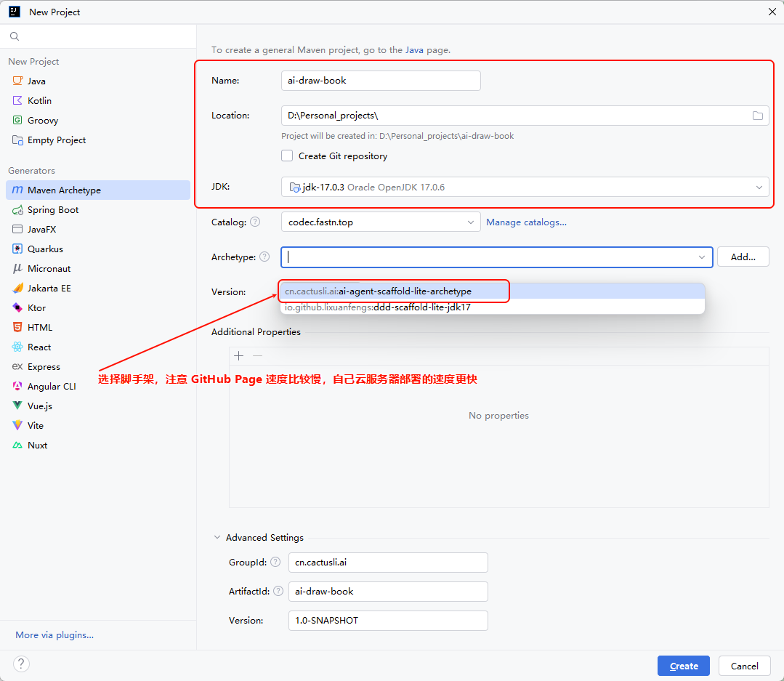Click the HTML icon
The height and width of the screenshot is (681, 784).
click(17, 328)
